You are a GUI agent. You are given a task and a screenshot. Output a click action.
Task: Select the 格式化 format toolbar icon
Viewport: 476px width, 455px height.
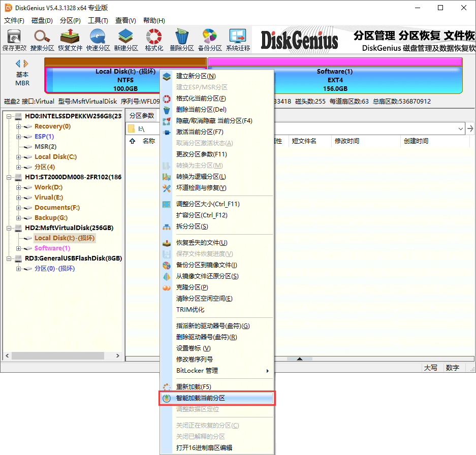(x=154, y=40)
